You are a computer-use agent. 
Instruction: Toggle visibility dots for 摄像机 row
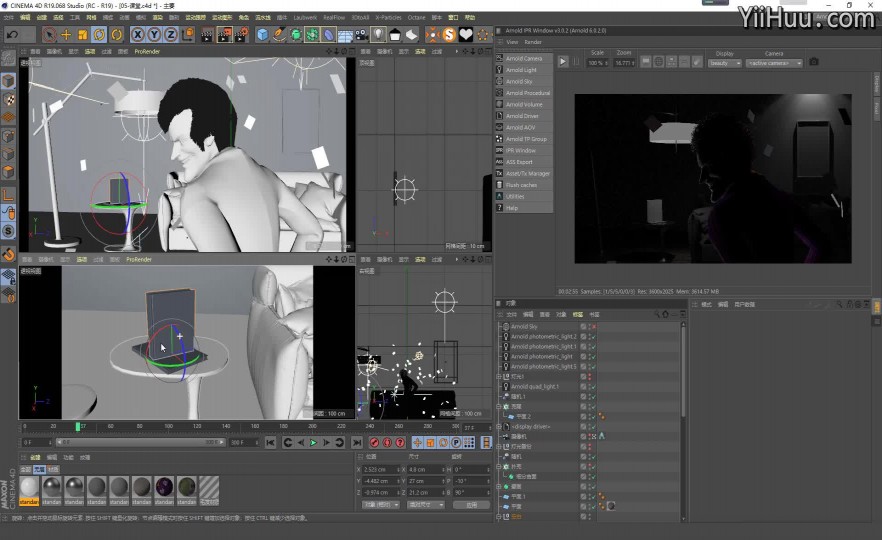point(590,436)
